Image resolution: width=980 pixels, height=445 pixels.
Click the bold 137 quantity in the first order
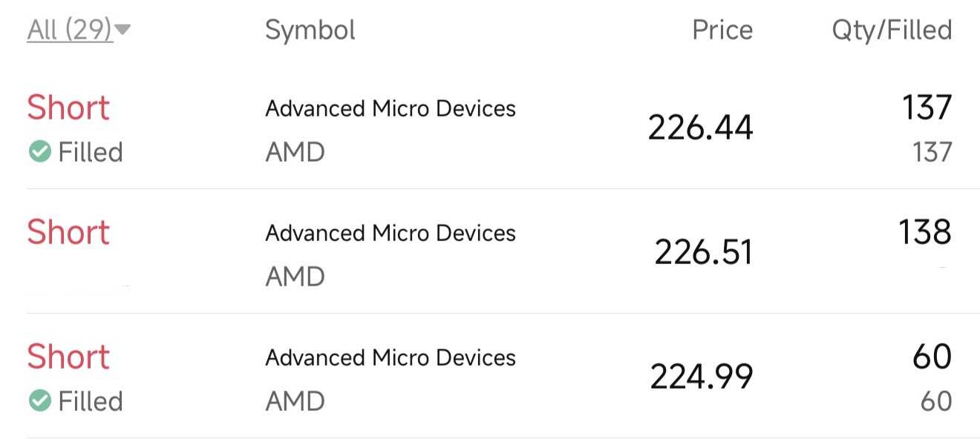tap(927, 108)
